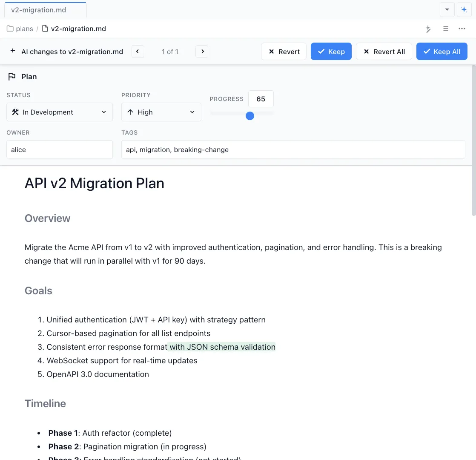Click the file icon beside v2-migration.md breadcrumb

pos(44,29)
